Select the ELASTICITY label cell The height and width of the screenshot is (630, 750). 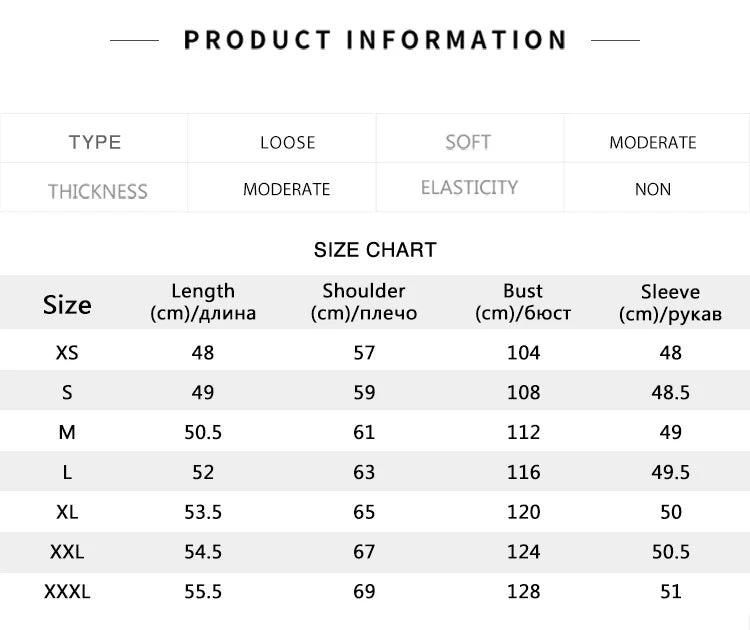(469, 188)
